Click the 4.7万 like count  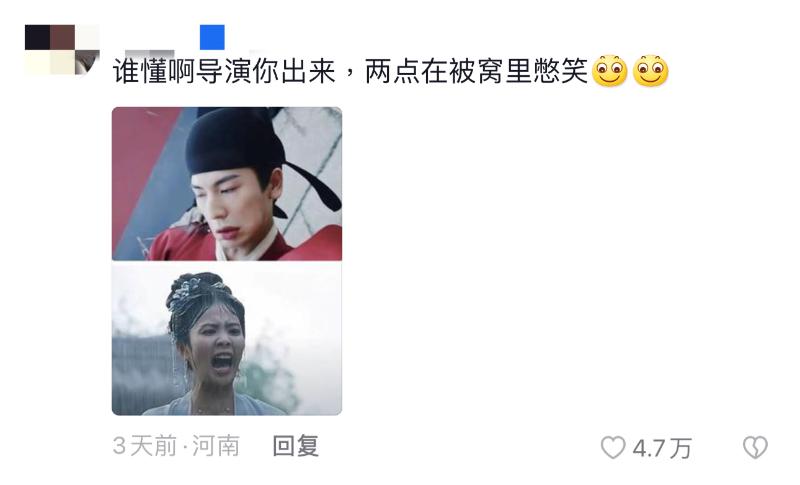click(662, 448)
